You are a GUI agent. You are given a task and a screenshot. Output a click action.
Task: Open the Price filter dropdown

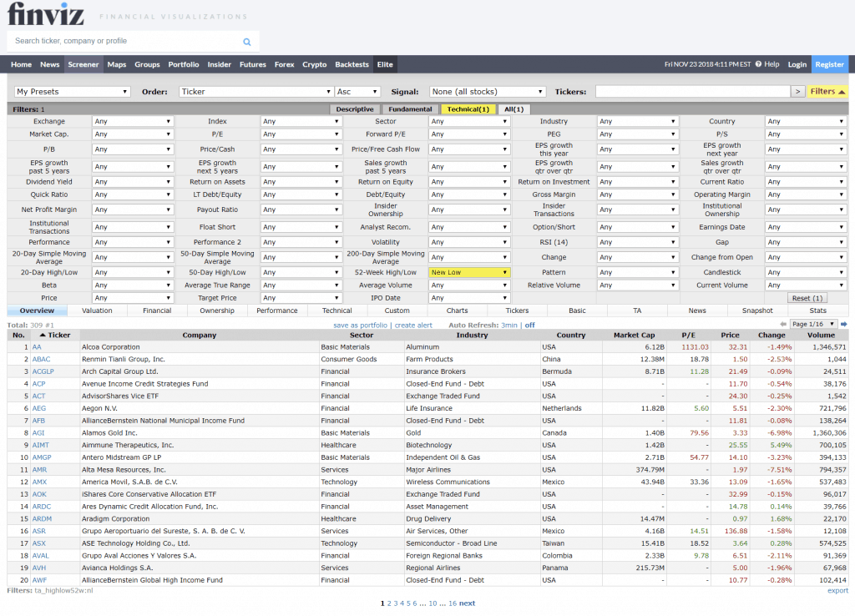[133, 298]
